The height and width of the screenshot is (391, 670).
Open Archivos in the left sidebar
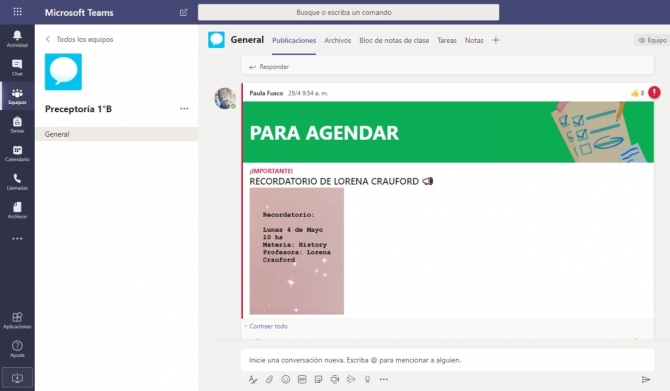pos(17,211)
